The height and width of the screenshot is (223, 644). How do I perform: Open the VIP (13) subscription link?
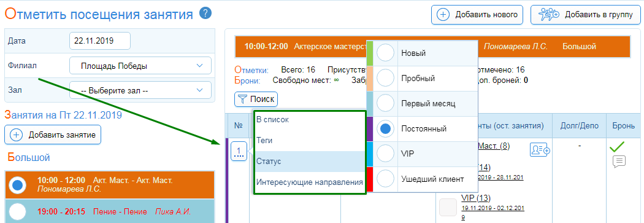(x=476, y=198)
